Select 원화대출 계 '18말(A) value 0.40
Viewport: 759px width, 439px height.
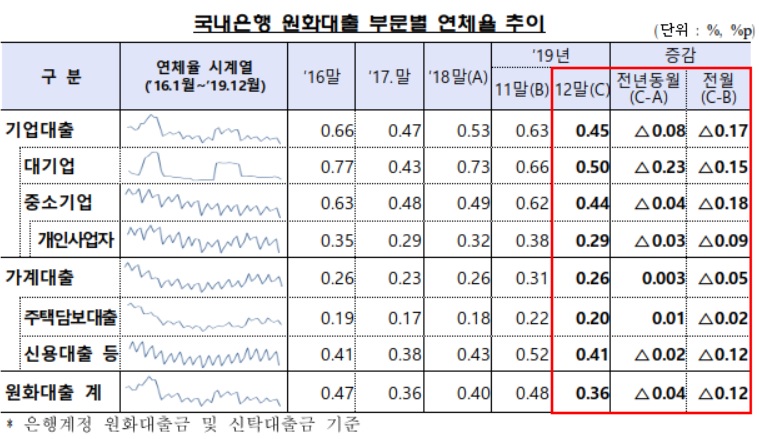(473, 393)
